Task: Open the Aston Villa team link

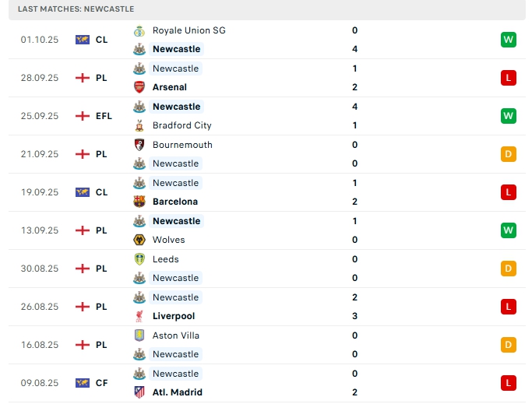Action: pos(176,335)
